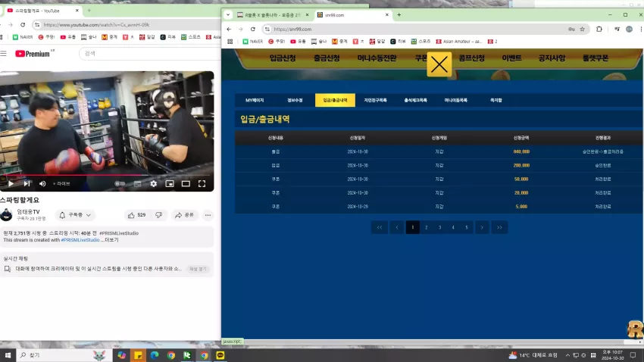This screenshot has width=644, height=362.
Task: Open 이벤트 menu item
Action: tap(511, 58)
